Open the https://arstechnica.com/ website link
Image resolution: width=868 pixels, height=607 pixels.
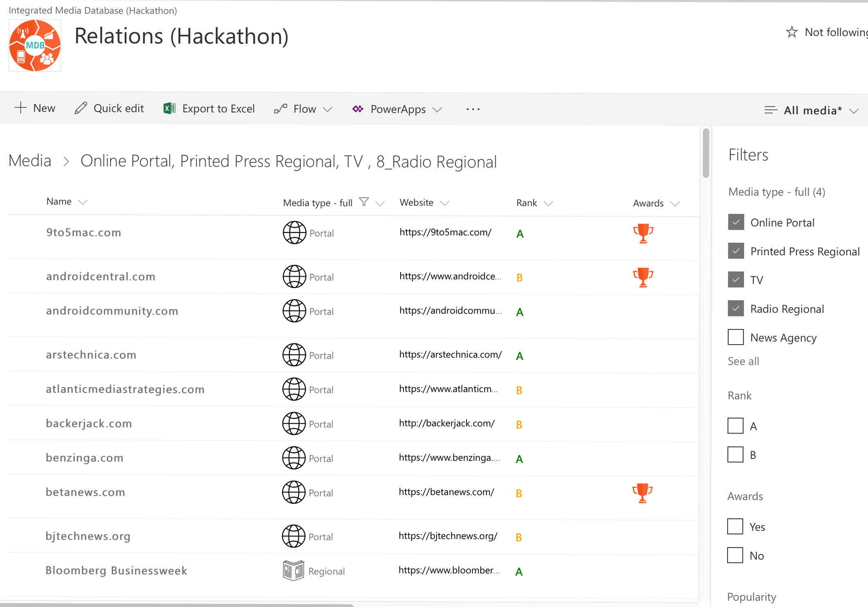coord(450,354)
